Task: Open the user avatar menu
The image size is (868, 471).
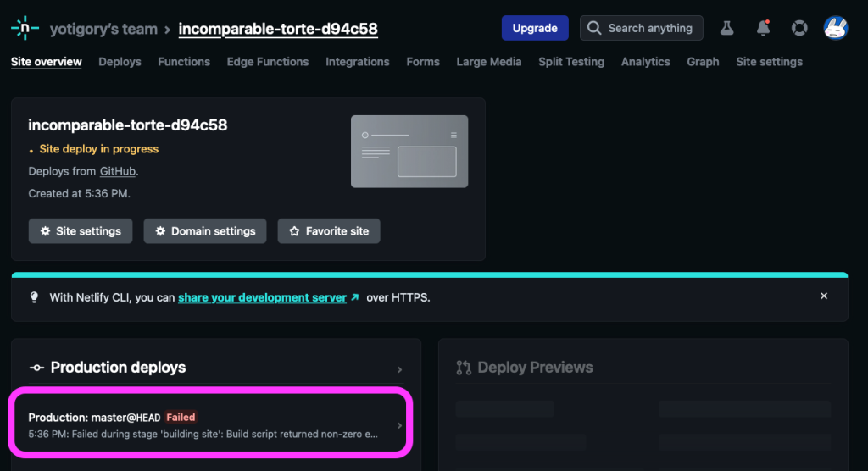Action: (x=836, y=28)
